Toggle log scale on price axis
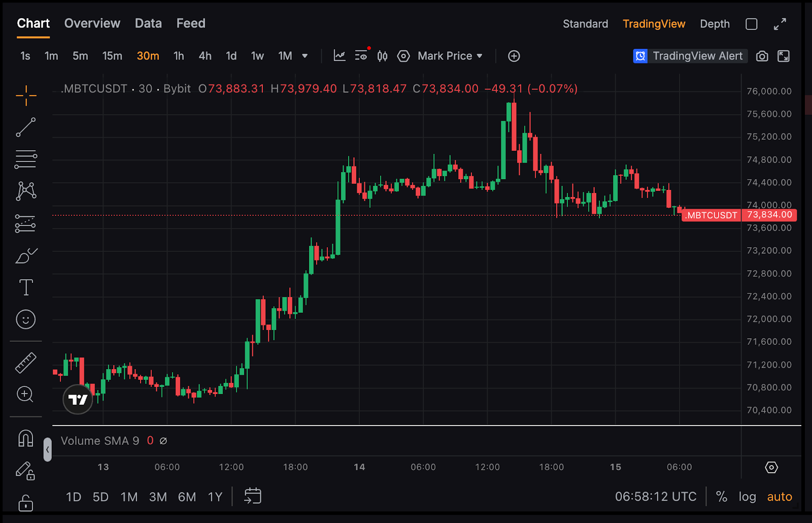Viewport: 812px width, 523px height. [747, 497]
